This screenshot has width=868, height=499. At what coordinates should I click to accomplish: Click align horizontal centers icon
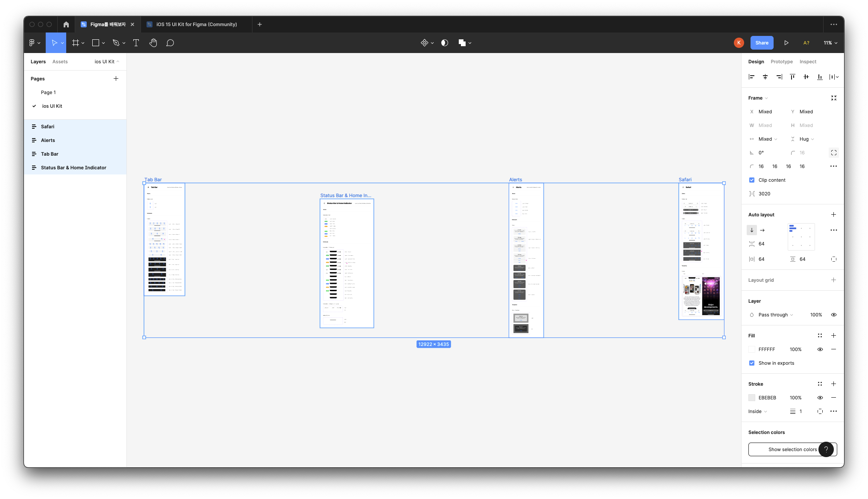[x=765, y=77]
